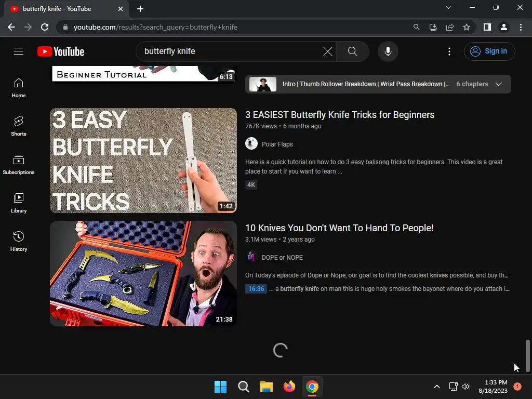Open Windows taskbar search
Screen dimensions: 532x399
pyautogui.click(x=243, y=387)
